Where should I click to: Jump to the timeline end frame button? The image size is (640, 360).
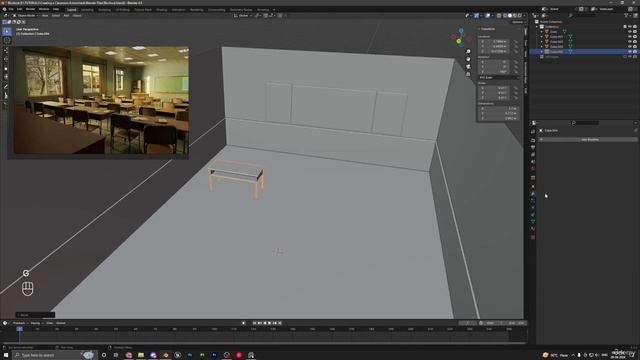[280, 323]
